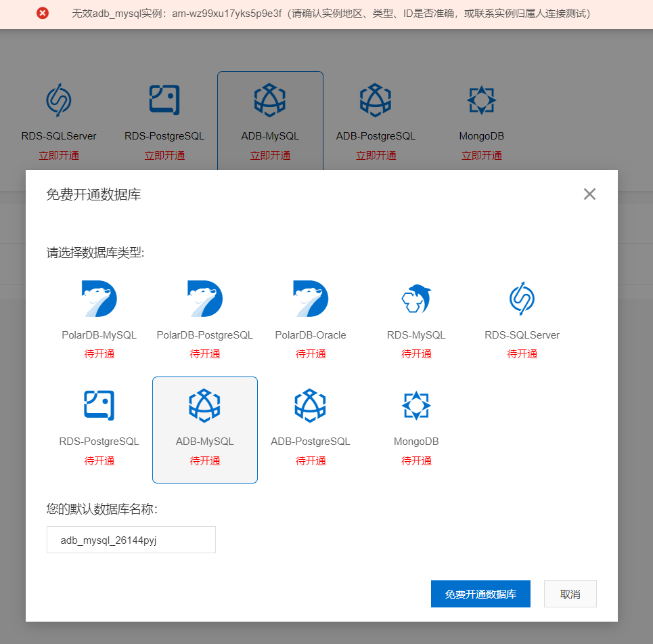Click background ADB-MySQL icon
653x644 pixels.
[270, 100]
